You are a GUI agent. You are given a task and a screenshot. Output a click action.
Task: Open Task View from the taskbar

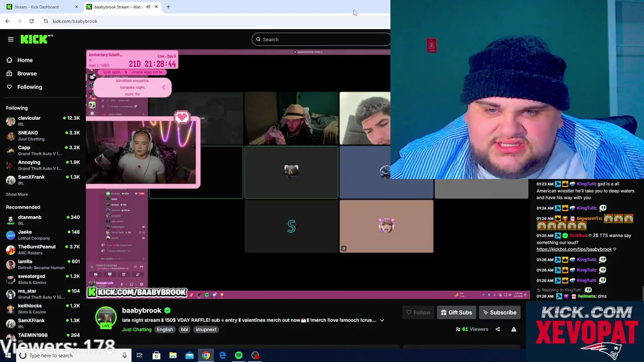point(139,355)
